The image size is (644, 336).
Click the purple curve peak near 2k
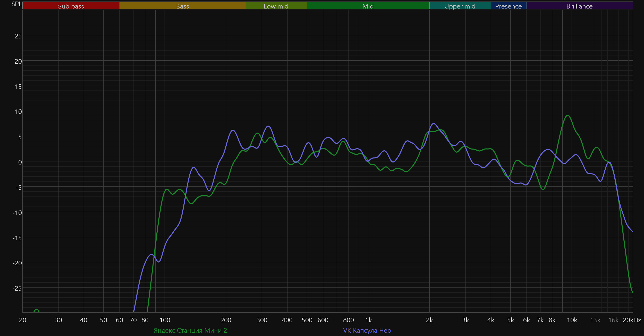tap(434, 124)
